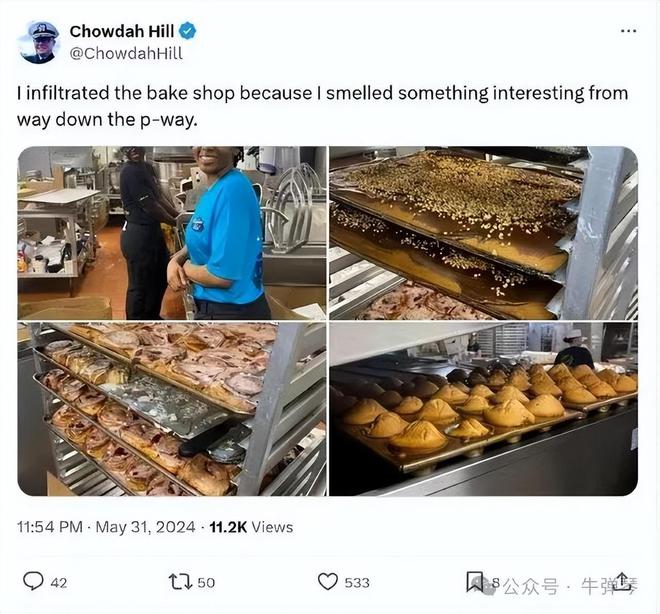Click the 42 replies count
660x614 pixels.
[58, 582]
